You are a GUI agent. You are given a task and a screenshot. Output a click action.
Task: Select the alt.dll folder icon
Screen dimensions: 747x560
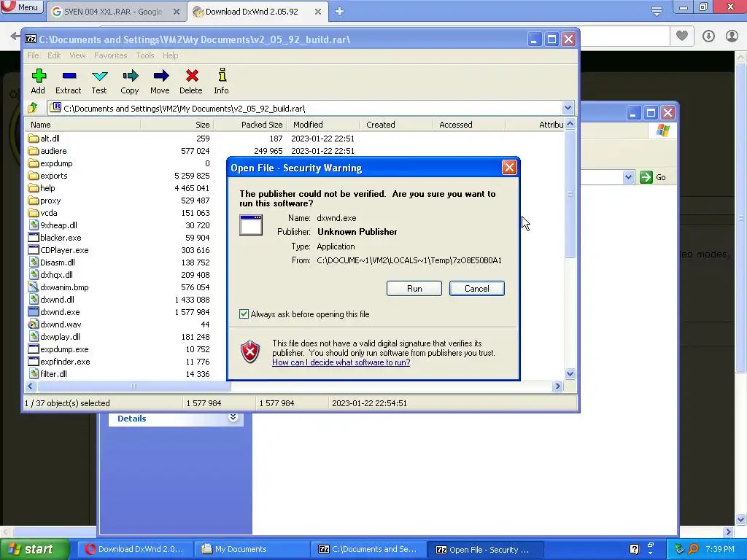coord(33,138)
